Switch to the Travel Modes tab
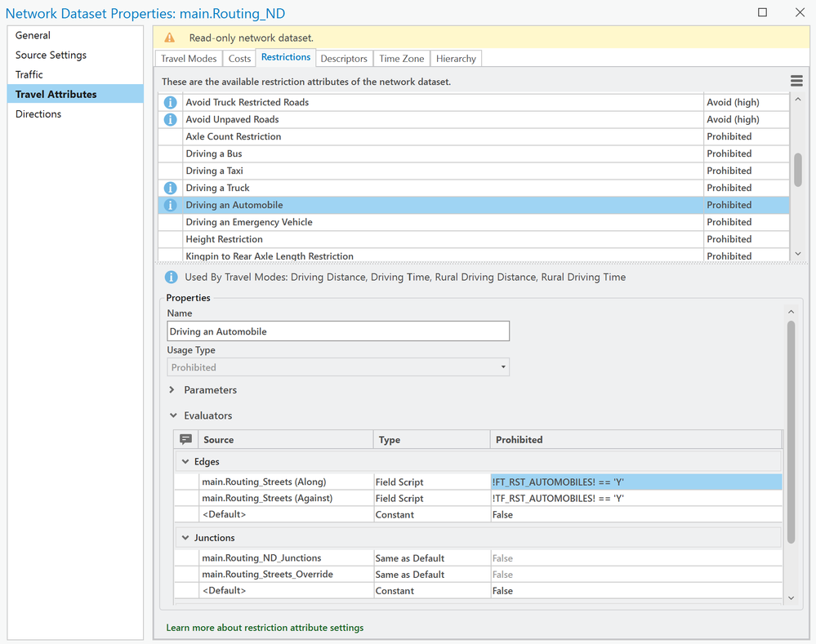 tap(189, 59)
